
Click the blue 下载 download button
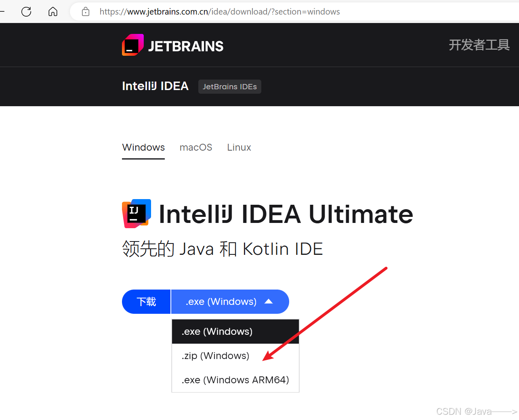point(146,301)
